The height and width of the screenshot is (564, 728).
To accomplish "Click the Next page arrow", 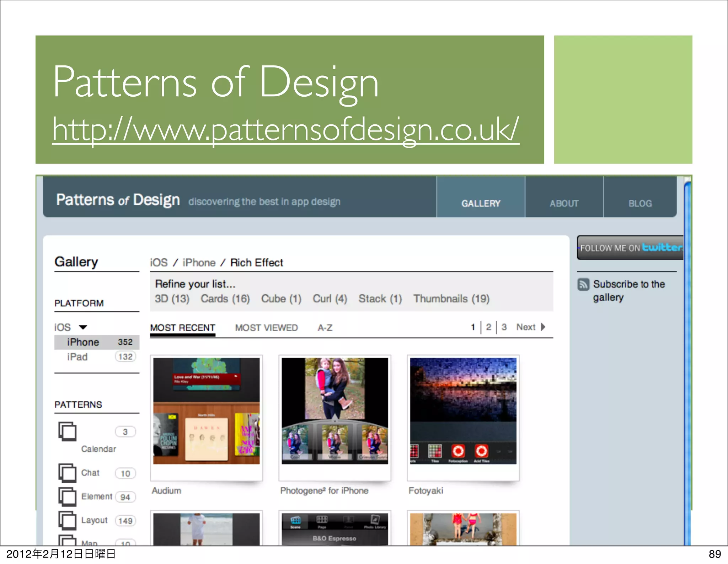I will pyautogui.click(x=543, y=327).
